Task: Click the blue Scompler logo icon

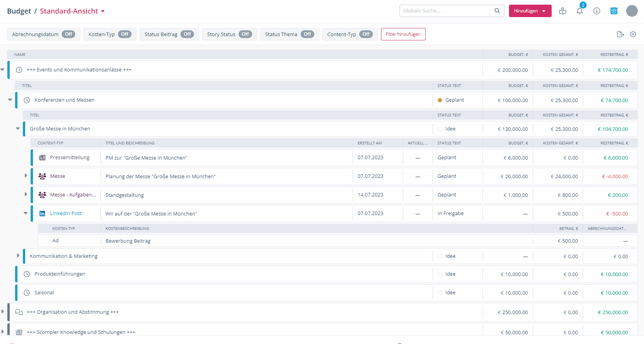Action: point(614,11)
